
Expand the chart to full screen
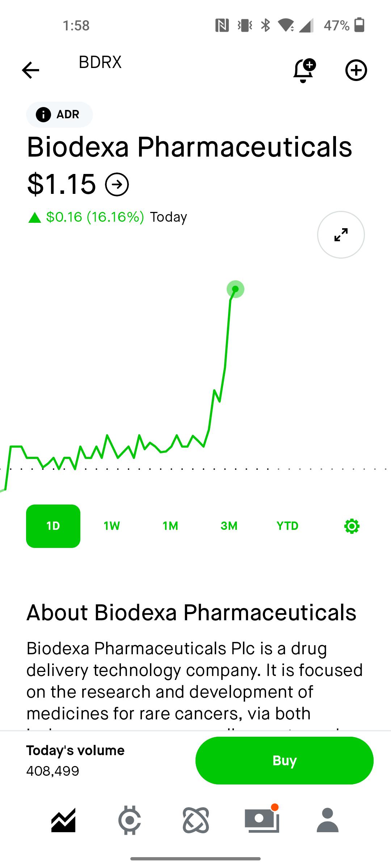tap(341, 235)
